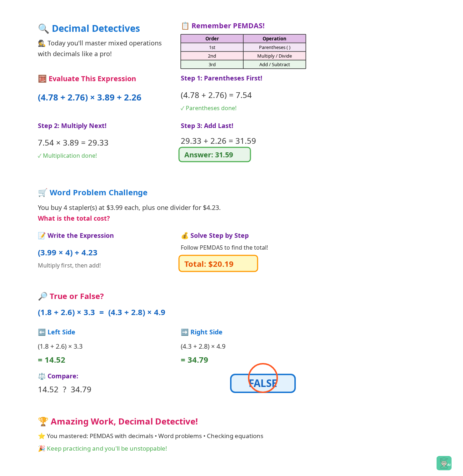Viewport: 463px width, 476px height.
Task: Click the Step 3: Add Last! heading
Action: click(207, 126)
